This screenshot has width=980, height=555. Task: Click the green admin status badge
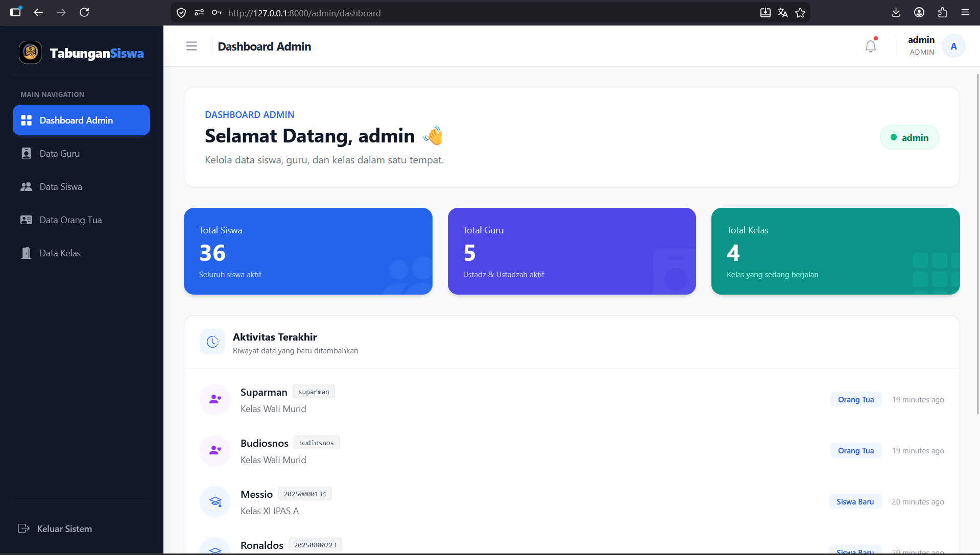(909, 137)
